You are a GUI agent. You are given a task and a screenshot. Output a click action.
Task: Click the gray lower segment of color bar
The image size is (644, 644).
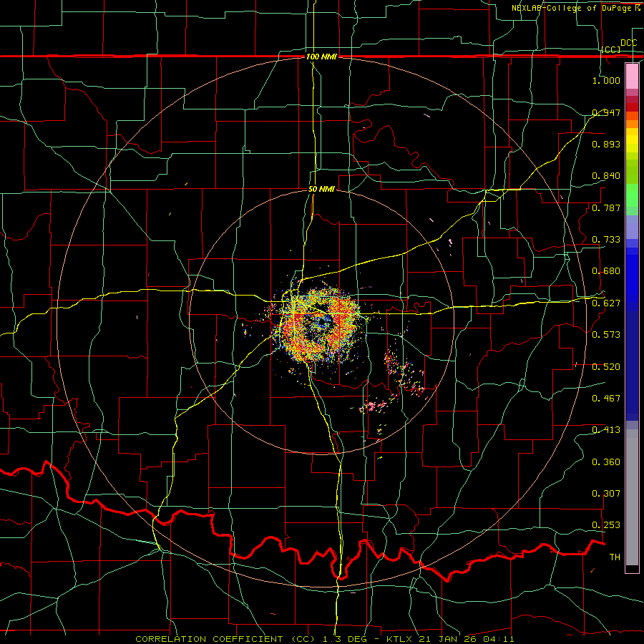click(x=632, y=497)
